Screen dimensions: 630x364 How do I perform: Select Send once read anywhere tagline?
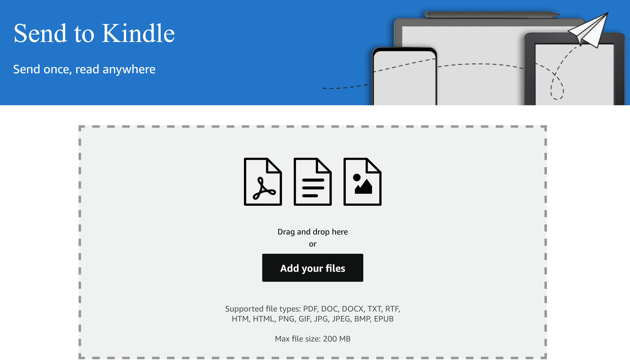84,68
